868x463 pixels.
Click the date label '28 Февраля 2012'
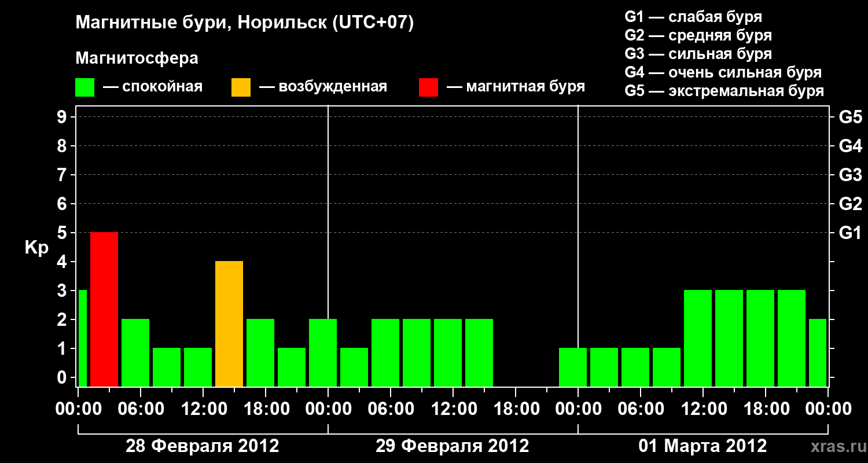203,446
